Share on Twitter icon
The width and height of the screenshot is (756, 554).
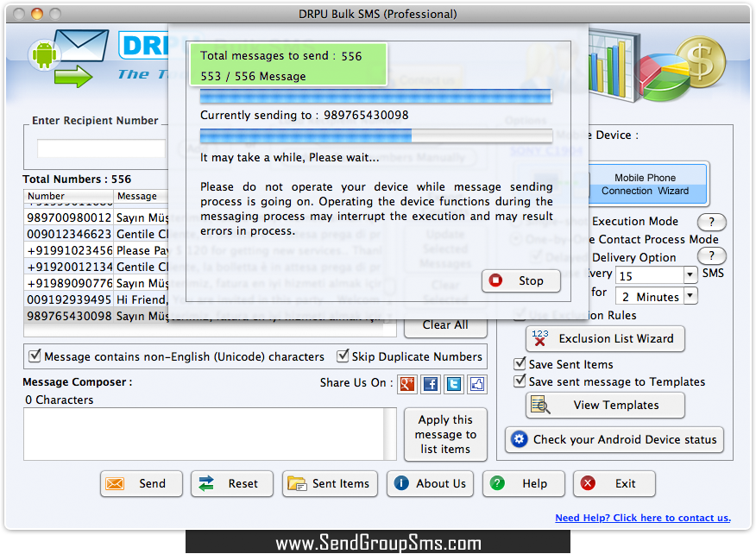454,384
